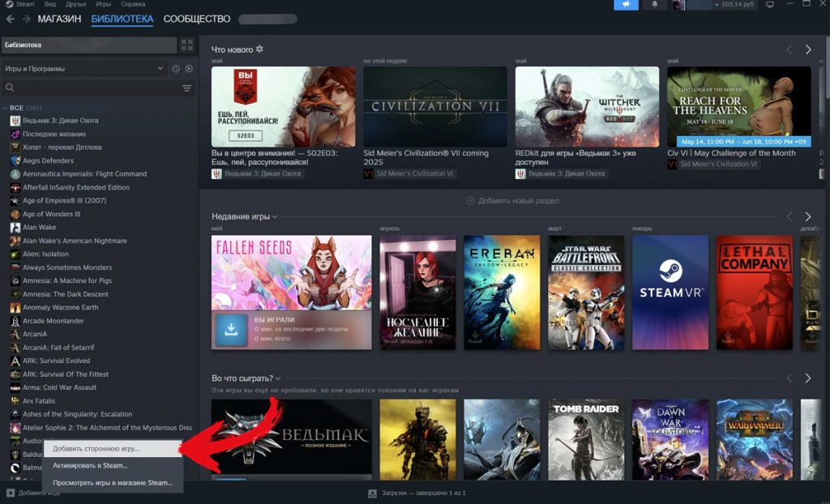Open the Civ VI May Challenge of the Month news title

coord(731,153)
